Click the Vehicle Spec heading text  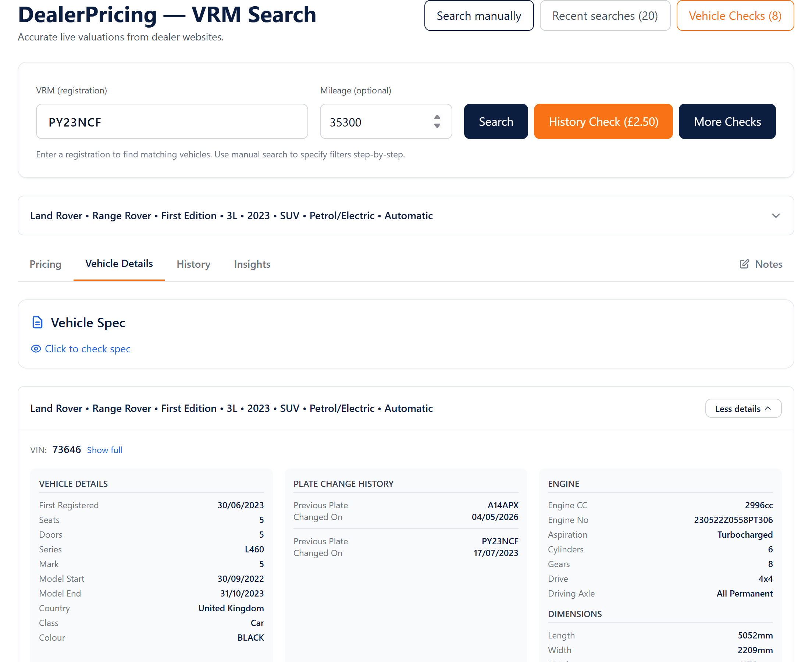88,323
